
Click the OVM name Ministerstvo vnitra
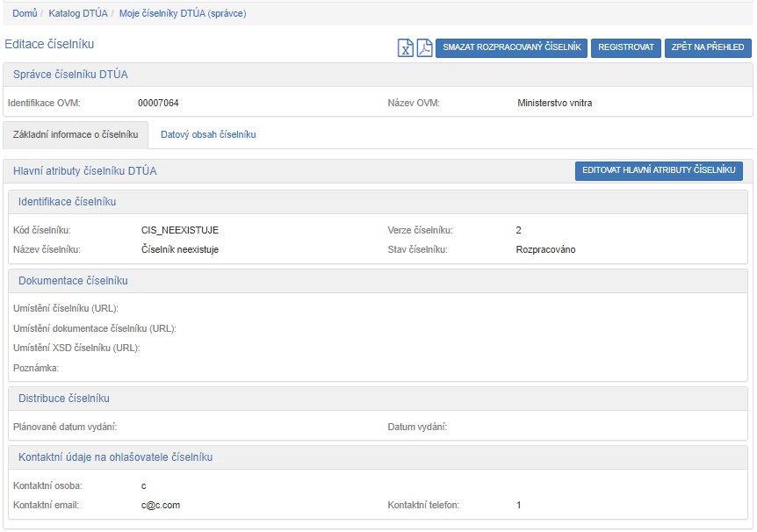554,103
